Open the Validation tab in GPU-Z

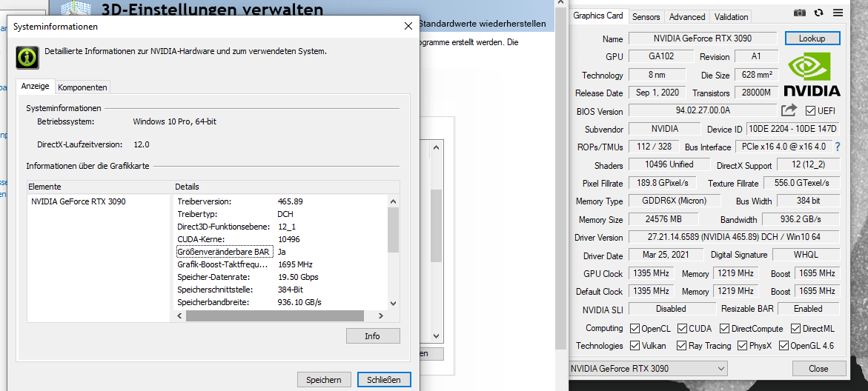coord(732,16)
